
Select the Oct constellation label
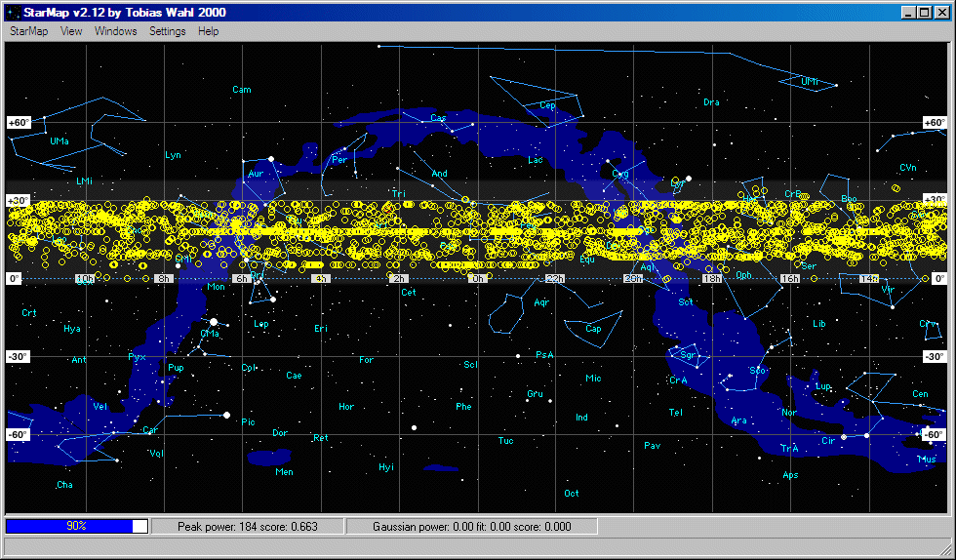(572, 493)
